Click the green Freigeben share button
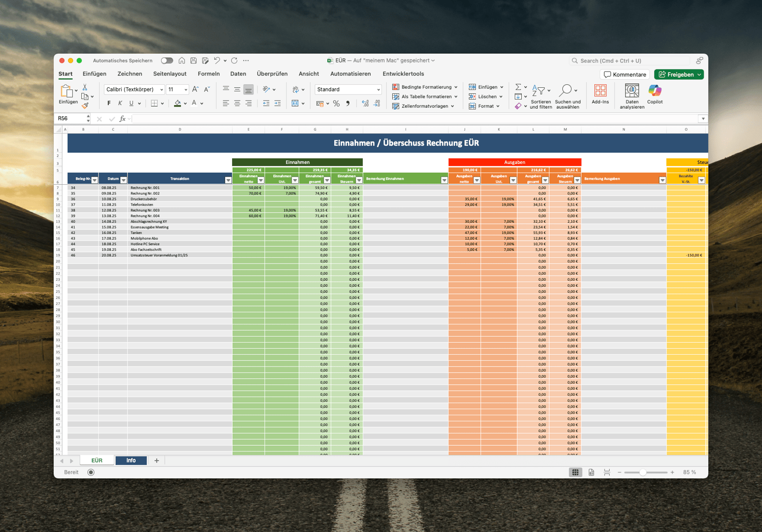Screen dimensions: 762x532 tap(680, 75)
